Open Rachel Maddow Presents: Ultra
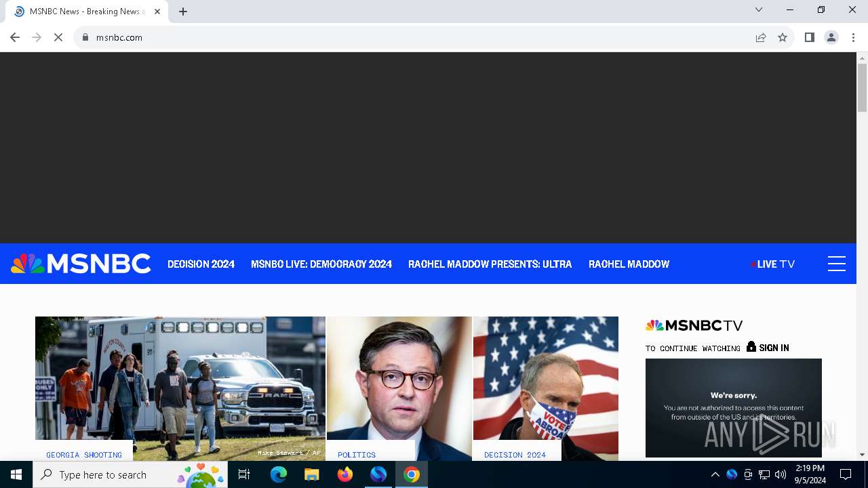 490,264
